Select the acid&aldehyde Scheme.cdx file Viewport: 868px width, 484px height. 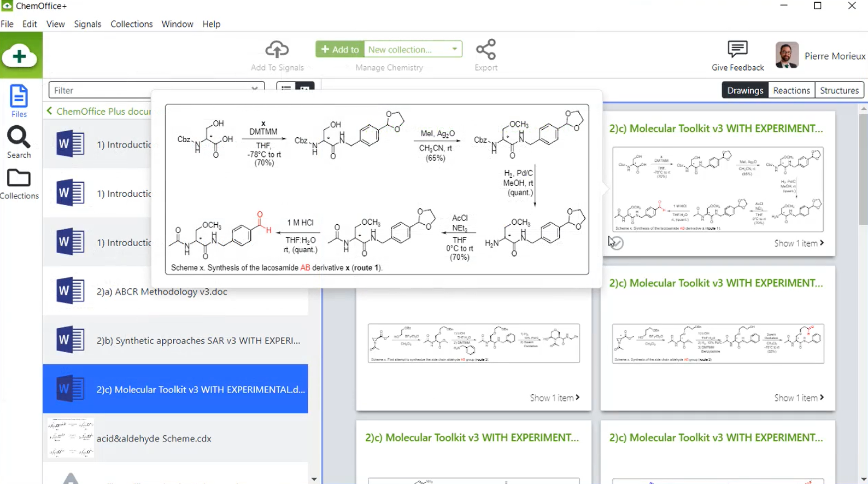154,439
